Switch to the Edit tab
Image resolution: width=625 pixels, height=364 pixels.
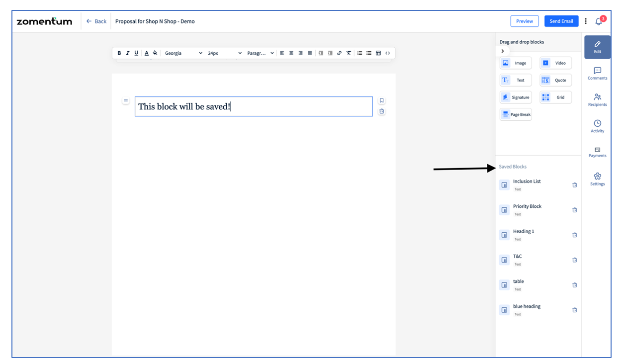tap(597, 47)
